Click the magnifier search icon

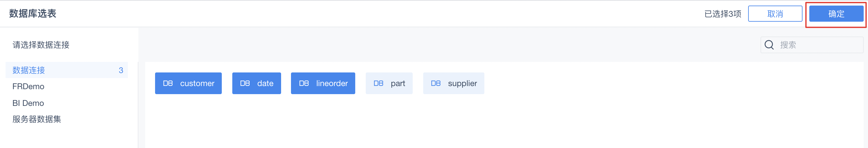click(x=769, y=45)
